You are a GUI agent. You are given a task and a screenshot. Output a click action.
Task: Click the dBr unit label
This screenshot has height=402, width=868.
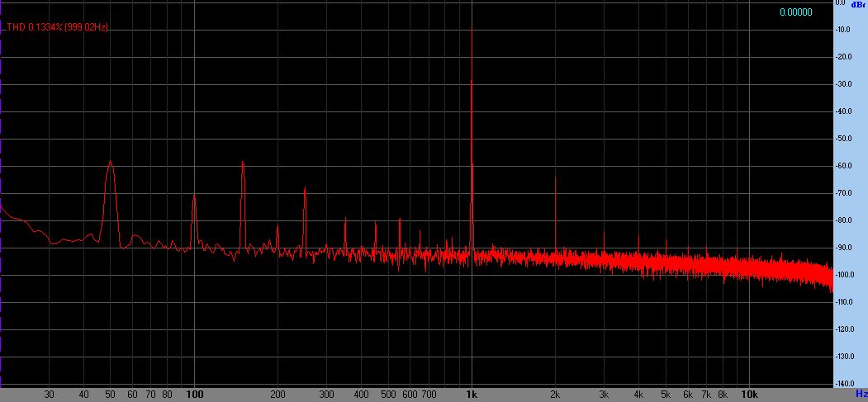click(859, 4)
